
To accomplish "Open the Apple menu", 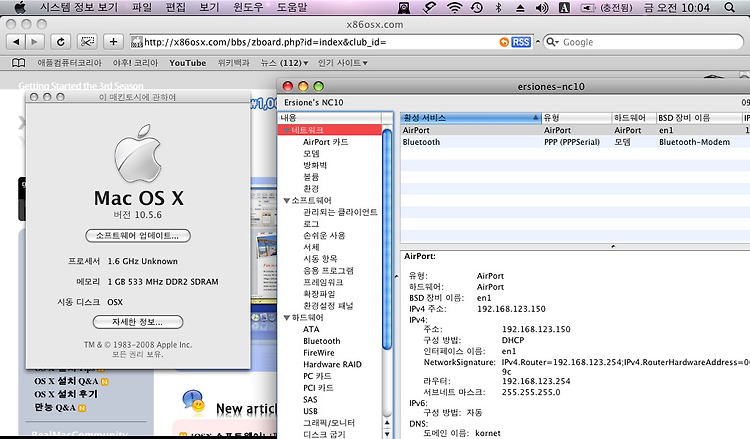I will point(20,7).
